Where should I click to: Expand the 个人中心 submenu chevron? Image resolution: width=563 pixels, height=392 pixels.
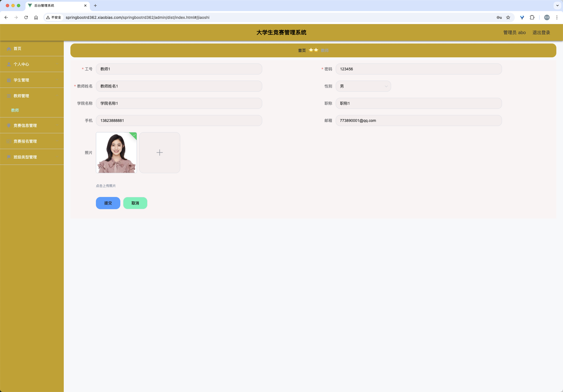(x=57, y=64)
